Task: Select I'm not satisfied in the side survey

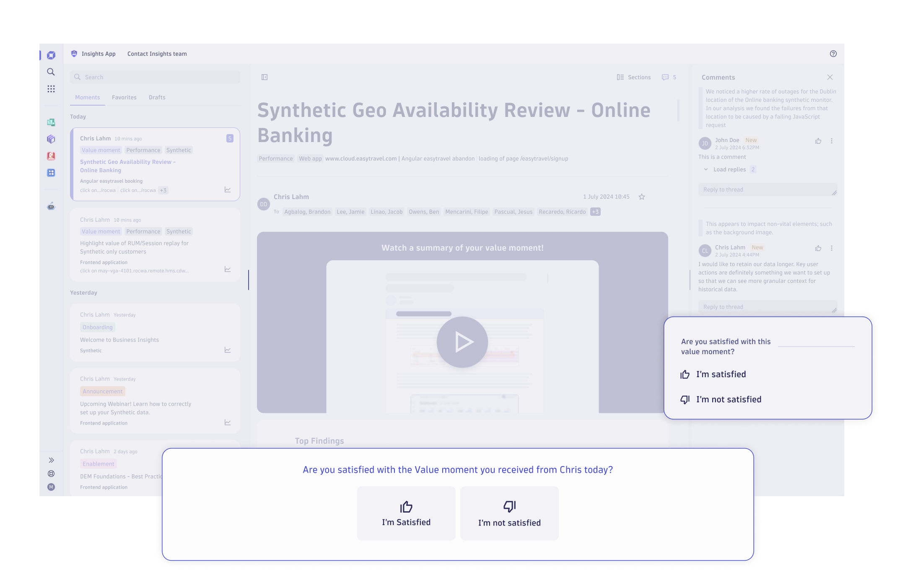Action: (728, 399)
